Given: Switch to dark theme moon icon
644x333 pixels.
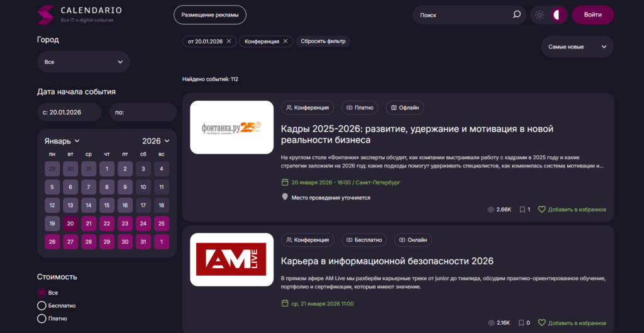Looking at the screenshot, I should pos(557,15).
